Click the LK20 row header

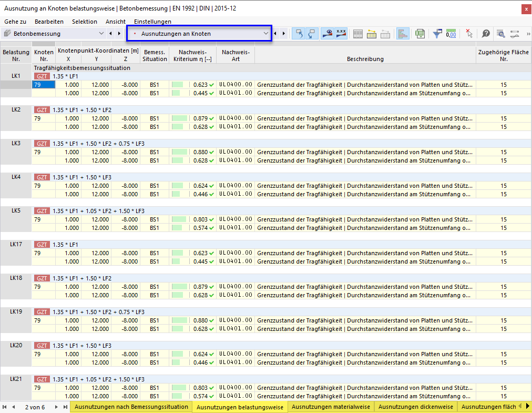tap(16, 346)
